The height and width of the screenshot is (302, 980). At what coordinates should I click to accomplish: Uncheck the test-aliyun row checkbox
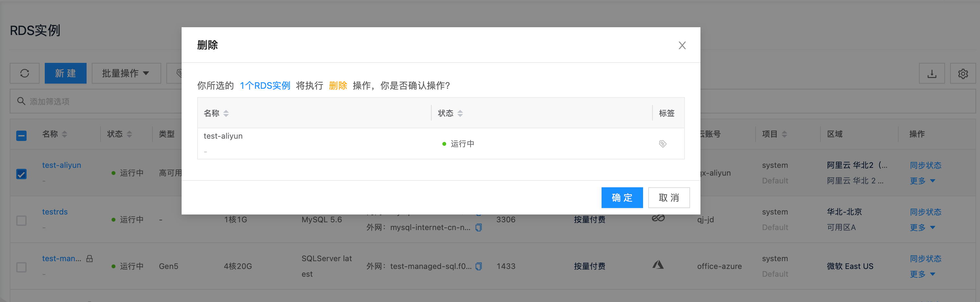coord(22,174)
